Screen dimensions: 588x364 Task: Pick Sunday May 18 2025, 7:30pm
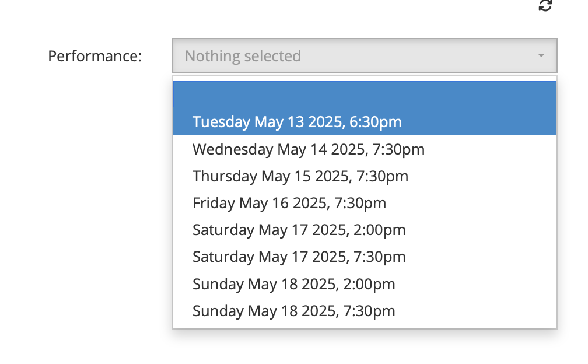tap(293, 311)
